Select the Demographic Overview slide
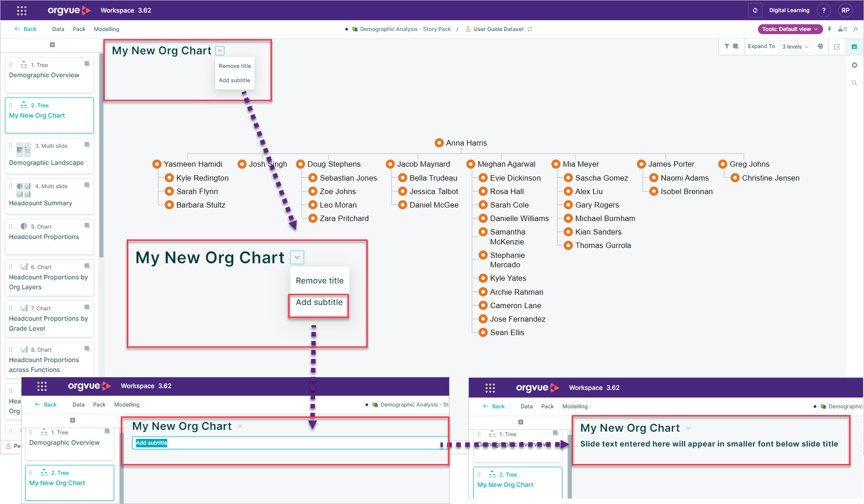The height and width of the screenshot is (504, 864). (x=49, y=75)
